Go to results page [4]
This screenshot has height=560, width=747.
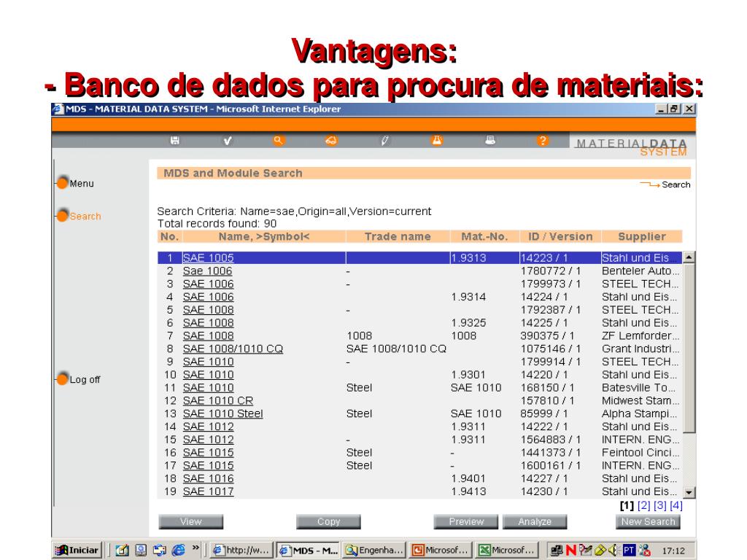pos(676,505)
